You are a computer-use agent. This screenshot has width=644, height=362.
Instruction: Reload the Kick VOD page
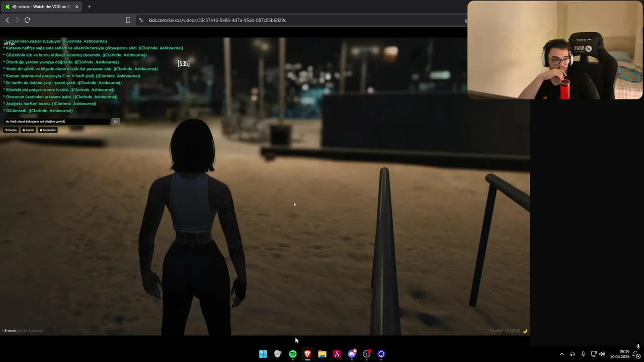(x=27, y=20)
